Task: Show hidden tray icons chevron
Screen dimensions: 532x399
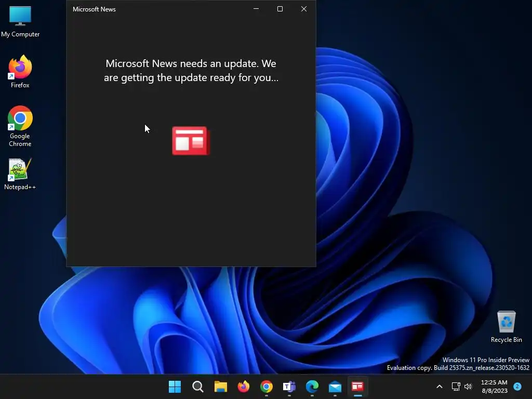Action: (440, 387)
